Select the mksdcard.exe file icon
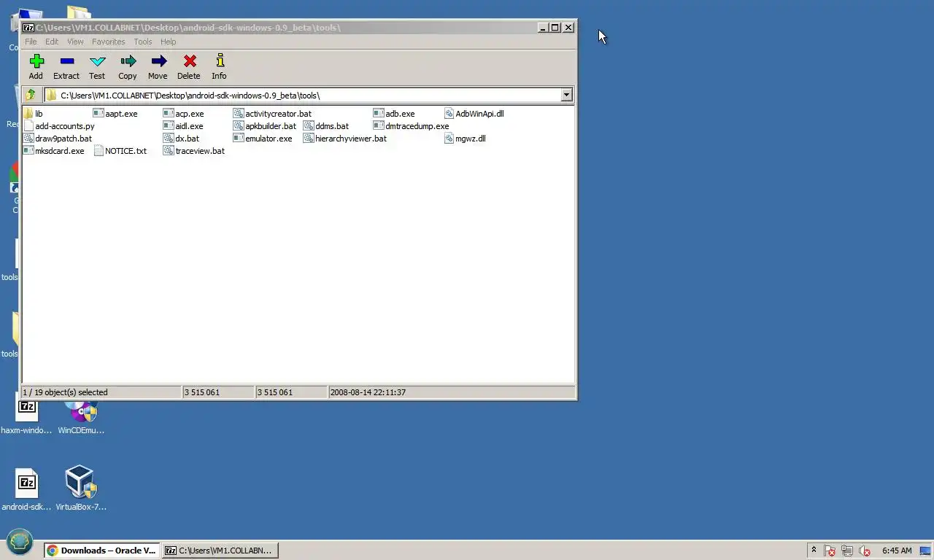 28,151
